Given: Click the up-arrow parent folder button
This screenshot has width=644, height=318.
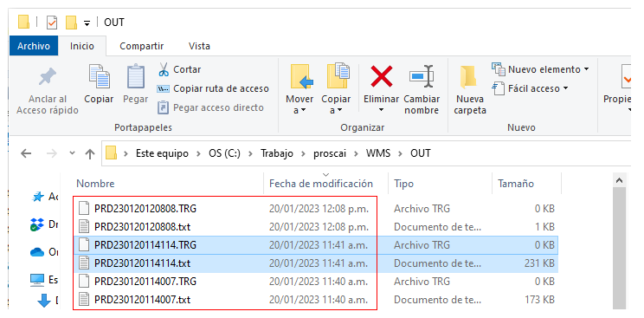Looking at the screenshot, I should (x=89, y=154).
